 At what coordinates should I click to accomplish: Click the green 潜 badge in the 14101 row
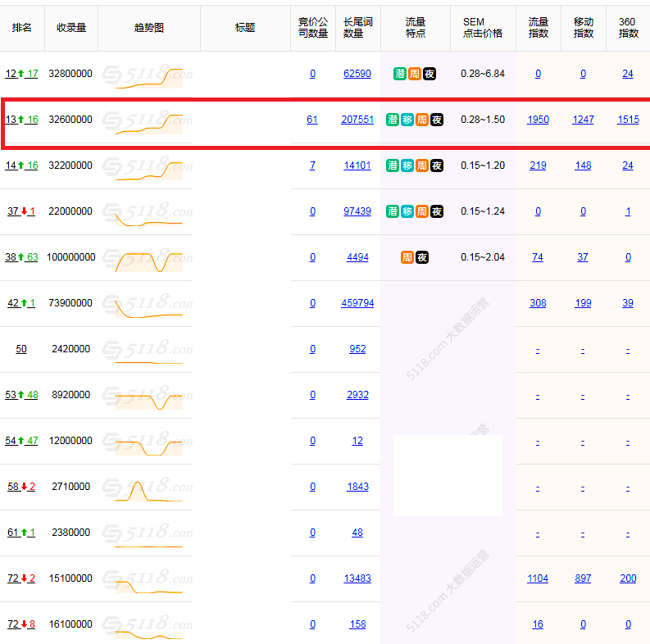pyautogui.click(x=392, y=166)
